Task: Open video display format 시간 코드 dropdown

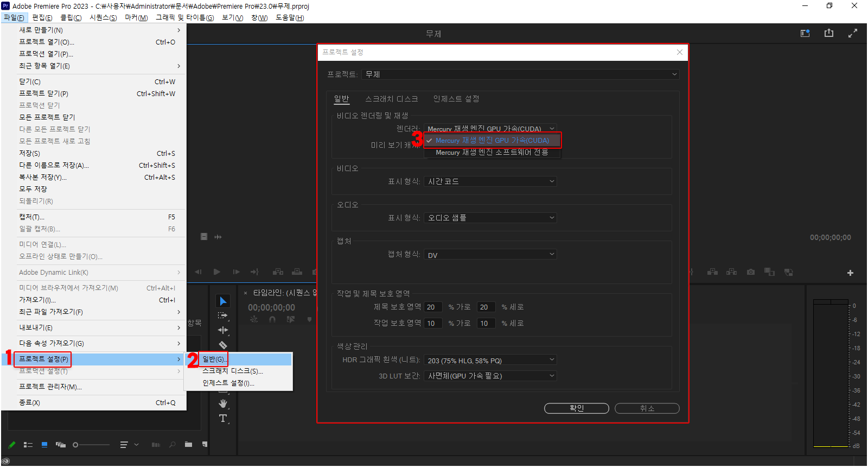Action: pyautogui.click(x=490, y=181)
